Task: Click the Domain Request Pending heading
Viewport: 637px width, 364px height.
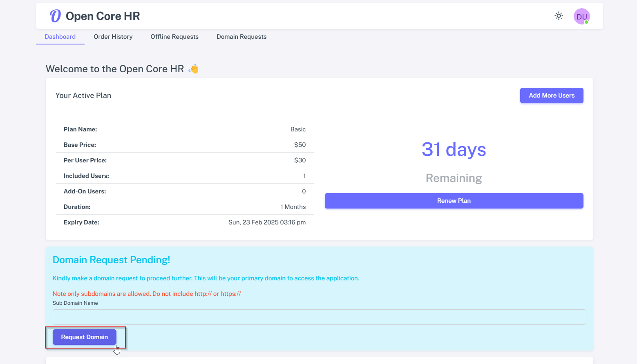Action: [111, 260]
